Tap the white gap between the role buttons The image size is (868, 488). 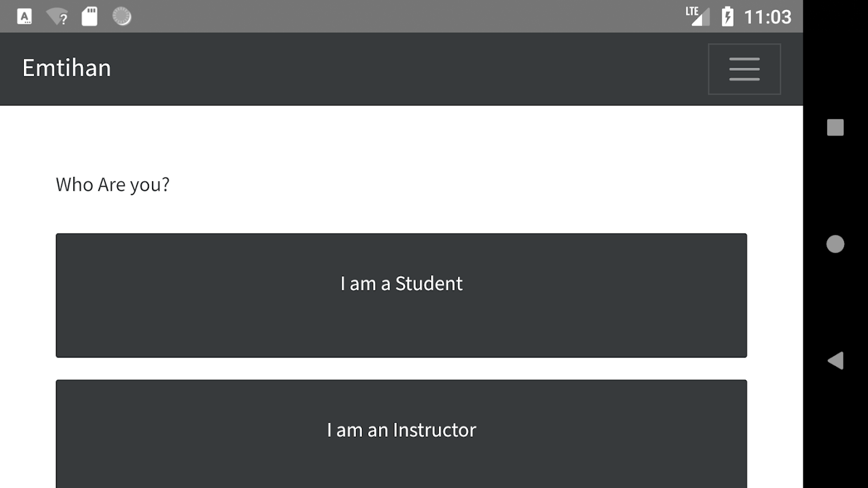click(401, 368)
